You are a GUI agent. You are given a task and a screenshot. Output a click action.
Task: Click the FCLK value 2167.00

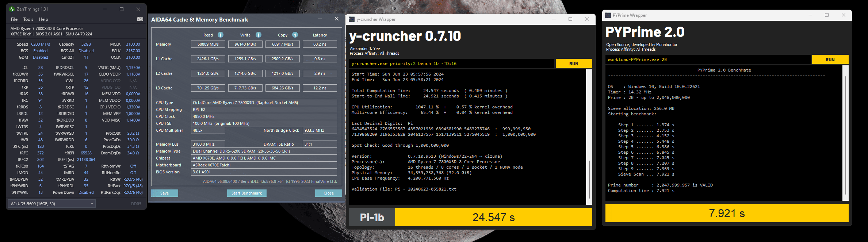click(x=133, y=51)
